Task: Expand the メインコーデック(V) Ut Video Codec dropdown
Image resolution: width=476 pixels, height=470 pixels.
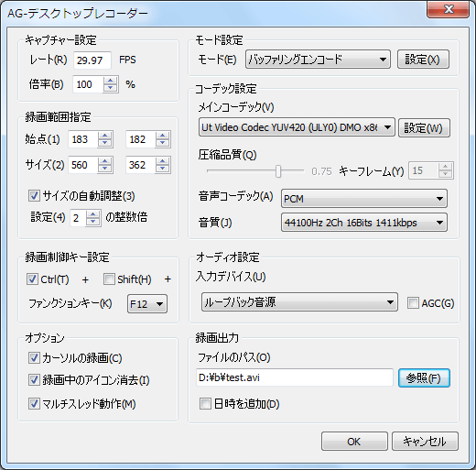Action: pos(297,127)
